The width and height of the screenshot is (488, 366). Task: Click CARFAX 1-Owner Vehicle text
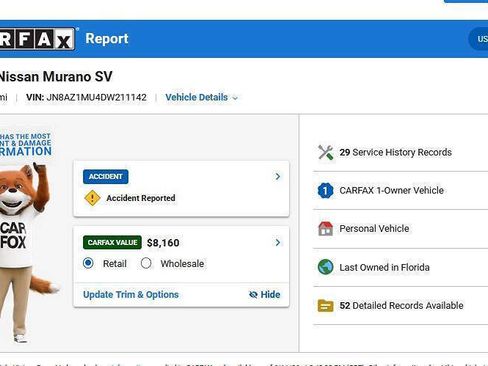(391, 191)
